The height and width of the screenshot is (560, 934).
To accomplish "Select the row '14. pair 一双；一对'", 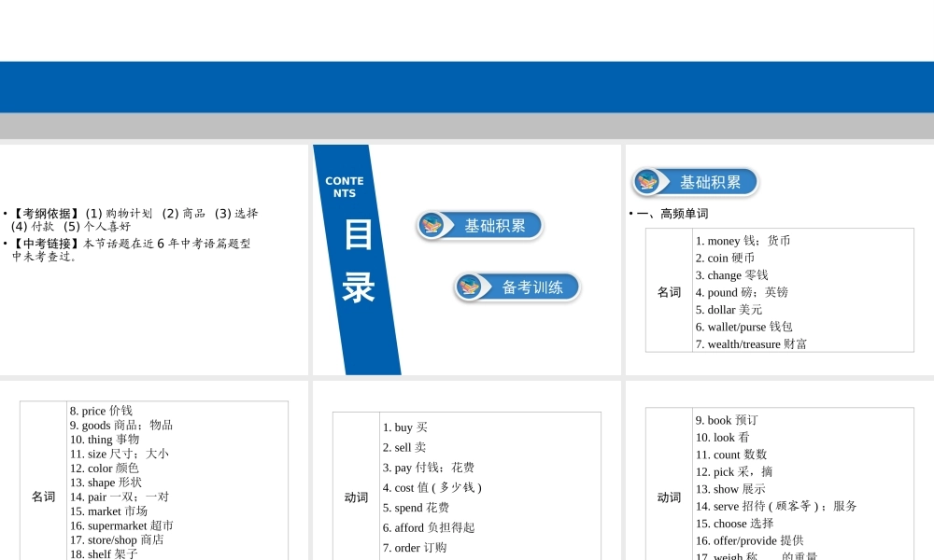I will [x=120, y=497].
